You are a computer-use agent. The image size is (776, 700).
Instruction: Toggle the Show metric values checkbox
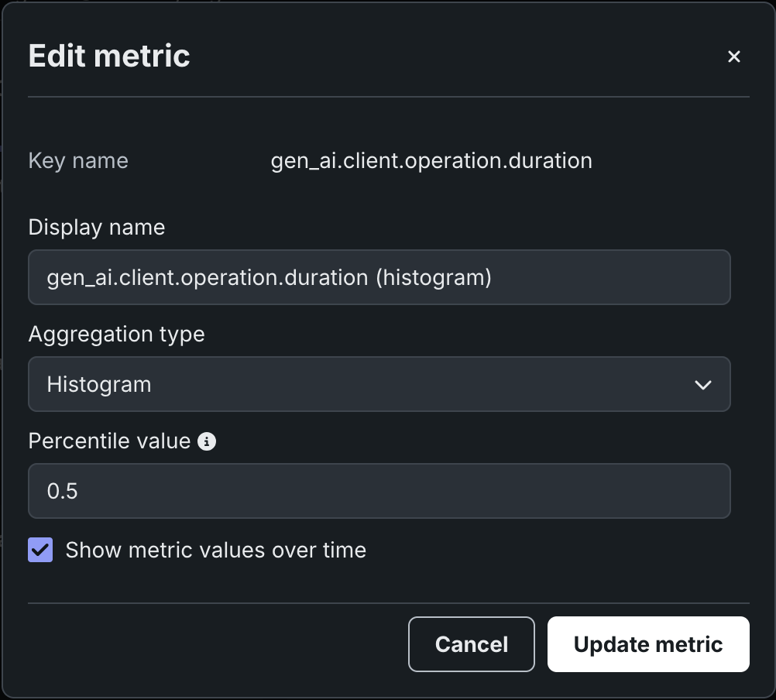40,551
